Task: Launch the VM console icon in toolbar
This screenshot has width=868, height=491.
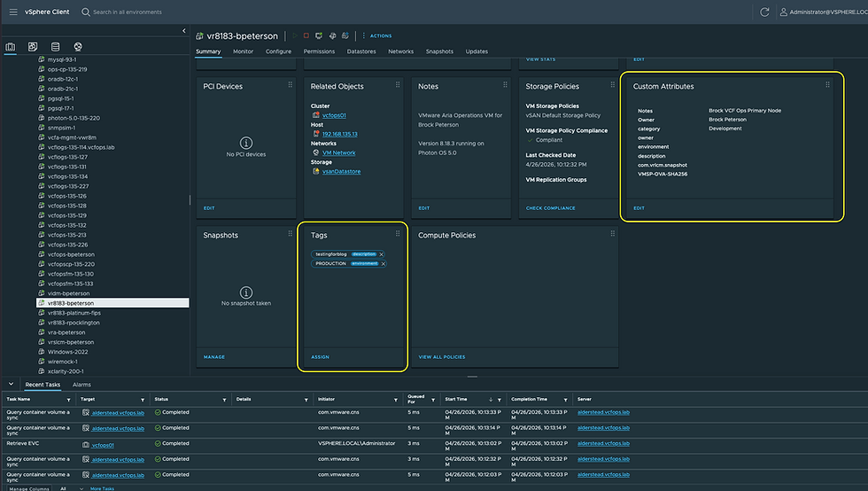Action: coord(319,35)
